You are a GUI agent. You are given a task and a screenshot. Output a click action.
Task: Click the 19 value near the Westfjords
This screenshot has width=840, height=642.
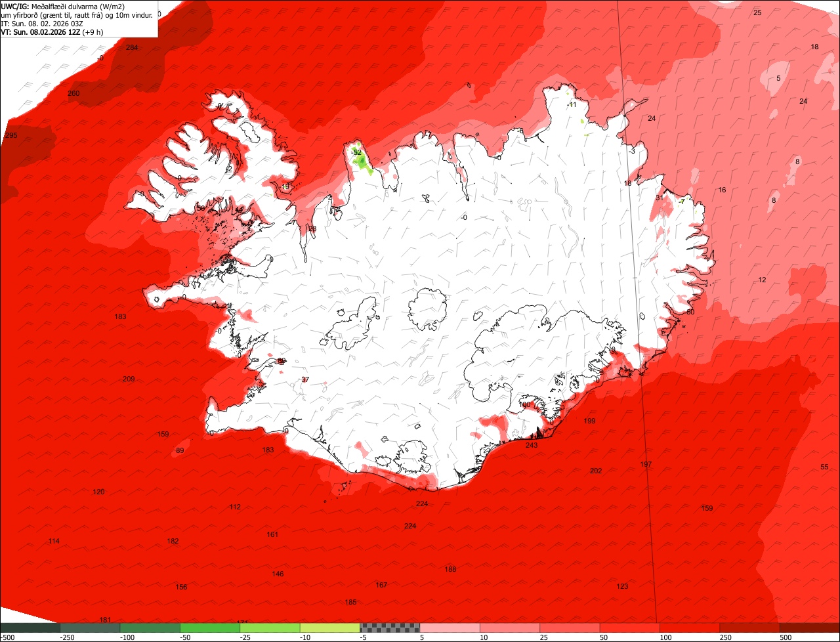coord(285,187)
